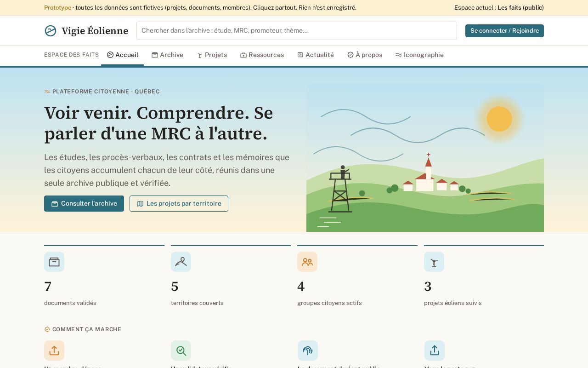Go to the Ressources tab

pyautogui.click(x=262, y=55)
